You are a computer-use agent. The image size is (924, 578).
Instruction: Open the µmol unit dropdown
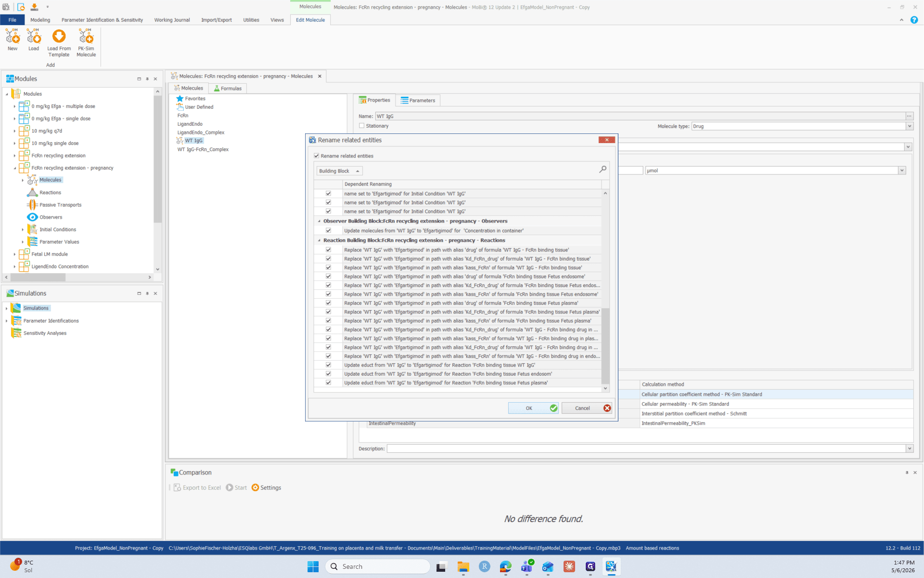pos(902,171)
